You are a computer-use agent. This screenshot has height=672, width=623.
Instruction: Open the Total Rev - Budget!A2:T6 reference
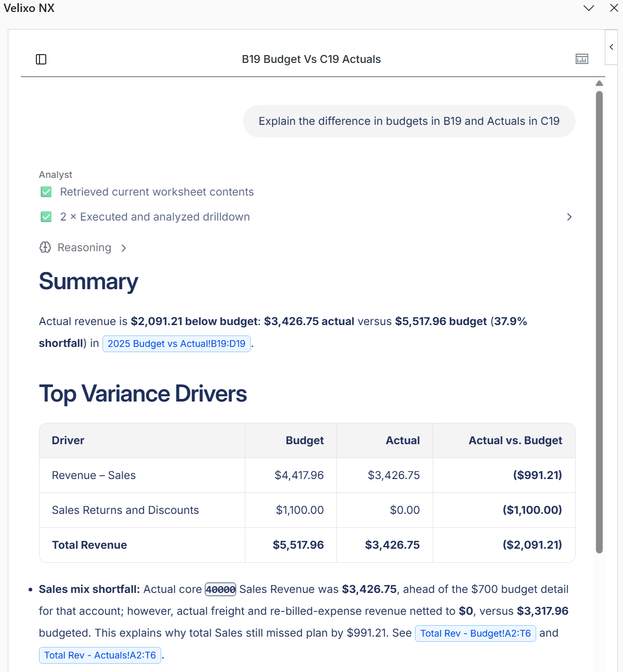click(x=475, y=634)
